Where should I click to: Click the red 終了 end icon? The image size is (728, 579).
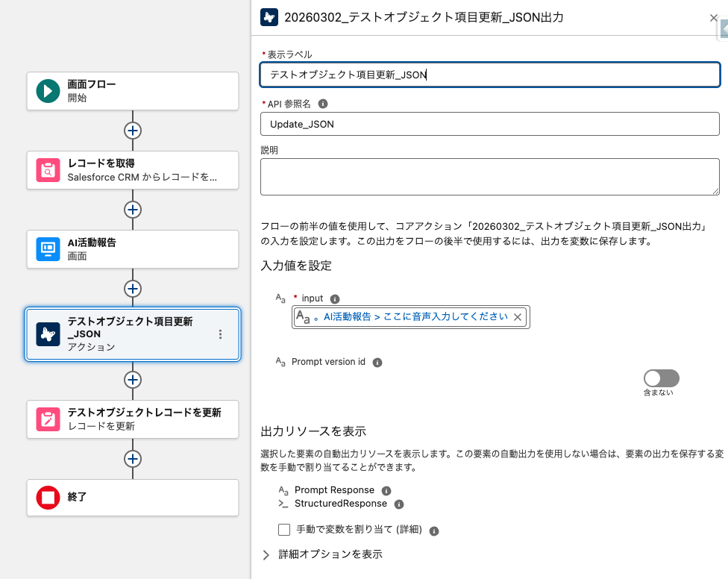tap(48, 498)
